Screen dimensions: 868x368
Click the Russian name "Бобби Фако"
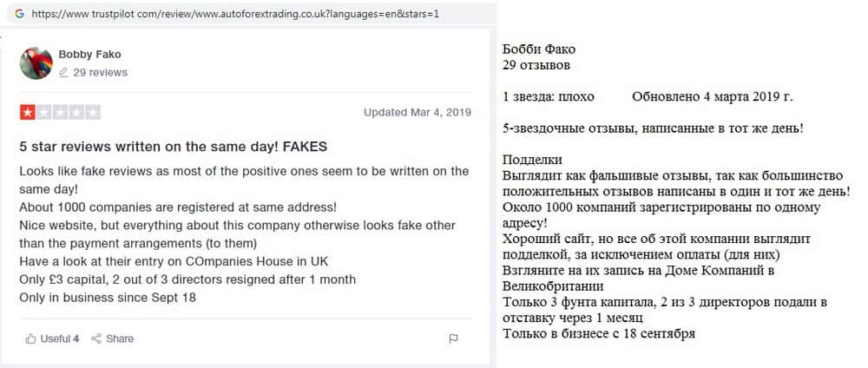coord(539,49)
